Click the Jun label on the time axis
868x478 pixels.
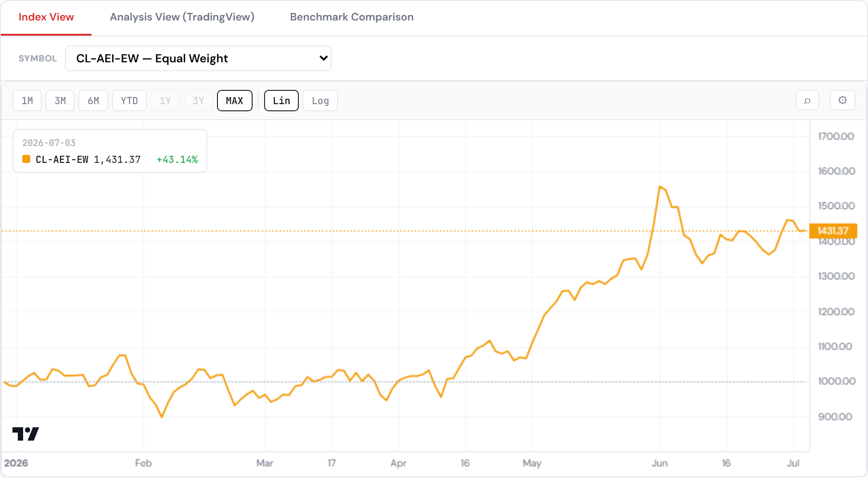click(659, 463)
